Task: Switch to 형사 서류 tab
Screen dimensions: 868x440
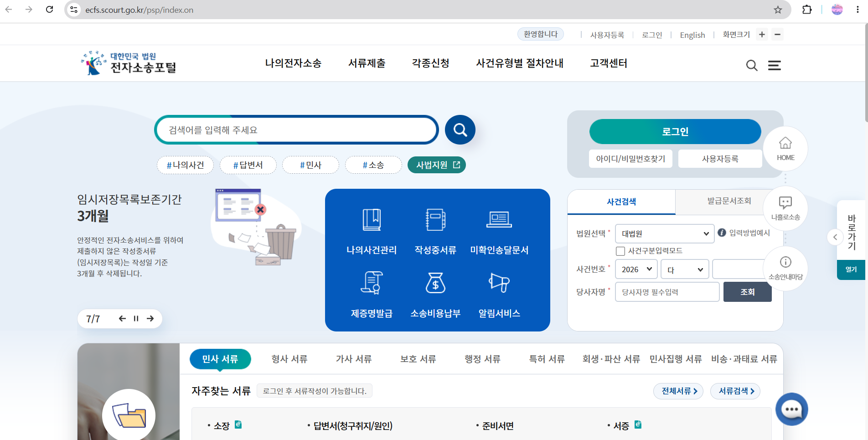Action: (289, 359)
